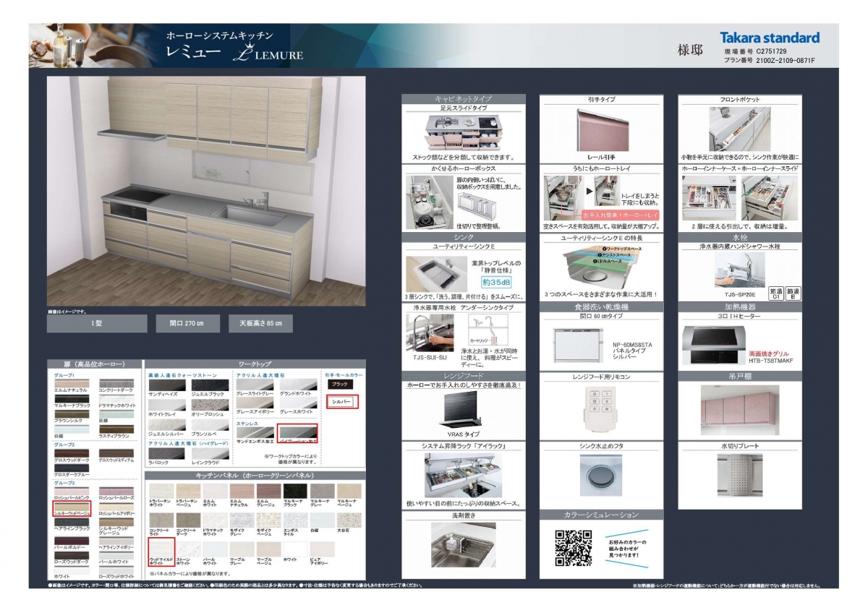Screen dimensions: 868x613
Task: Choose the シルバー handle color
Action: pos(339,401)
